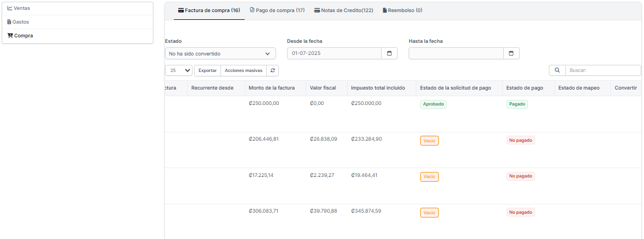
Task: Open the page size 25 dropdown
Action: pos(179,70)
